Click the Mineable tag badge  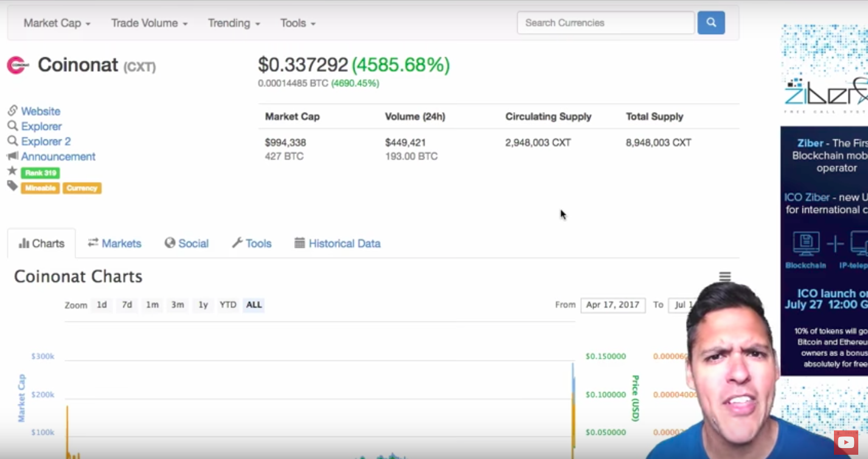[40, 188]
